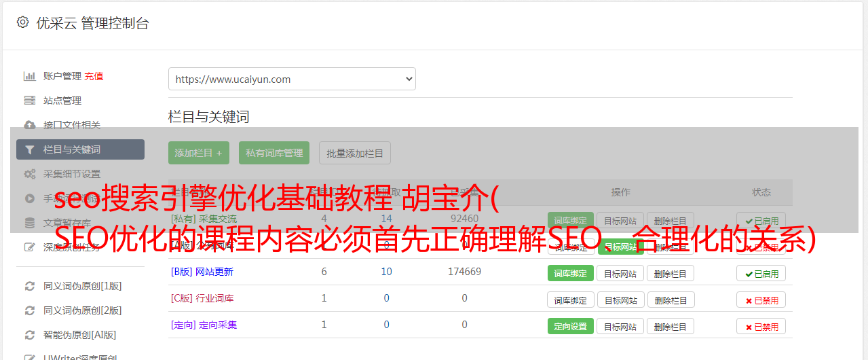Click the green 添加栏目 + button
Screen dimensions: 868x360
point(199,153)
